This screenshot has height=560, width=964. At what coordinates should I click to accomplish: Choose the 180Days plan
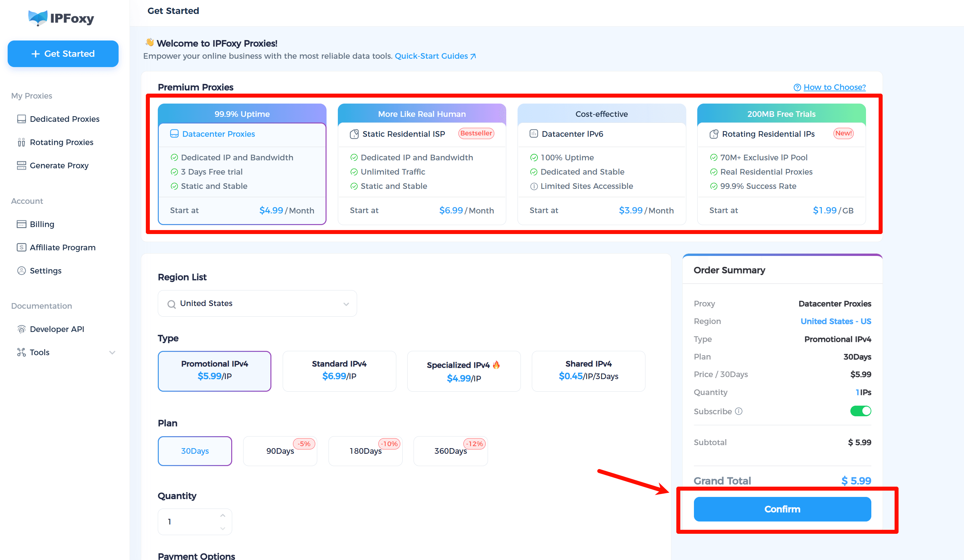point(365,451)
